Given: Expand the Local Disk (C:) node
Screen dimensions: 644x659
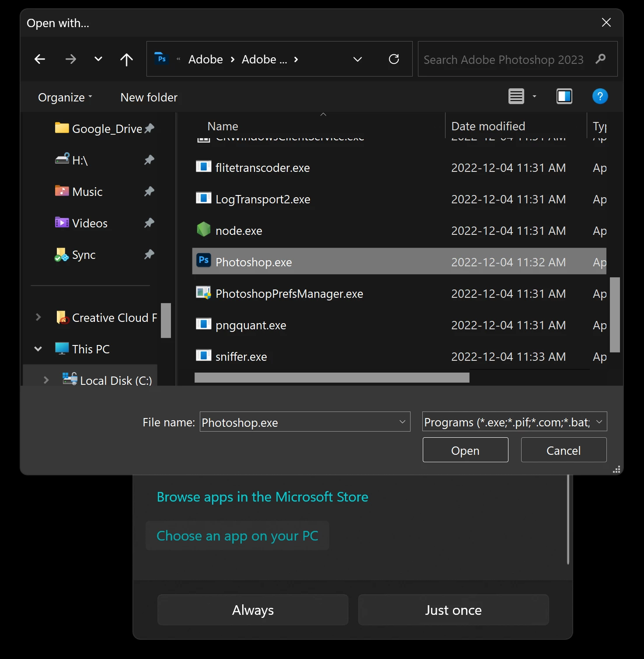Looking at the screenshot, I should point(46,380).
